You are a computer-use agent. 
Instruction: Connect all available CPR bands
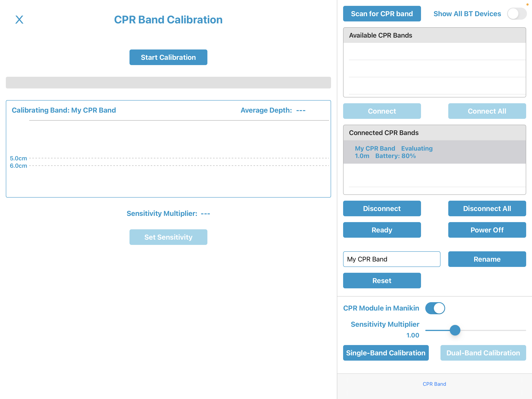487,111
